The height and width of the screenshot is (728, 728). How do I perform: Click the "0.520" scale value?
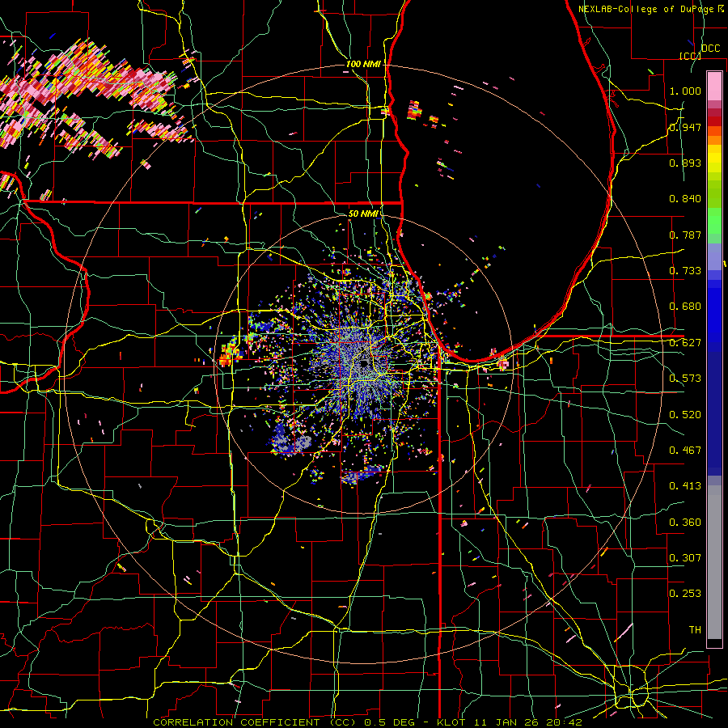point(685,415)
